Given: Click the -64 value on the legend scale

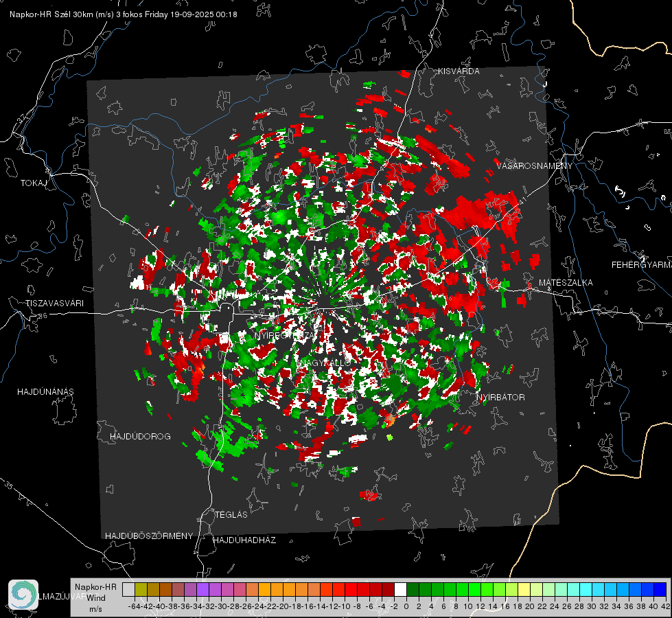Looking at the screenshot, I should coord(134,606).
